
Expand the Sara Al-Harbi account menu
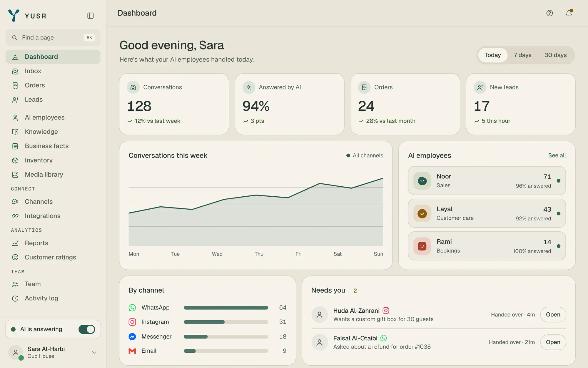tap(53, 352)
